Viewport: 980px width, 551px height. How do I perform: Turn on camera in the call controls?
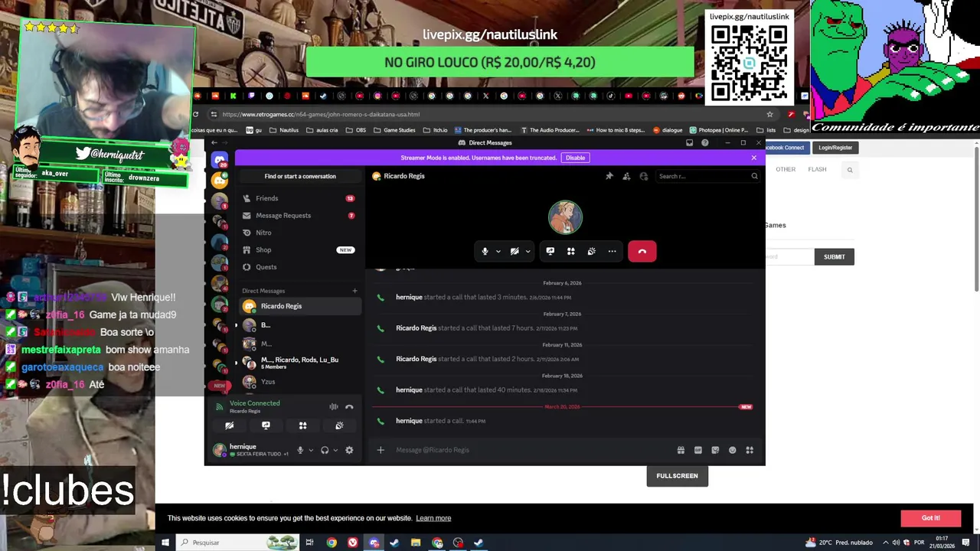[x=514, y=251]
